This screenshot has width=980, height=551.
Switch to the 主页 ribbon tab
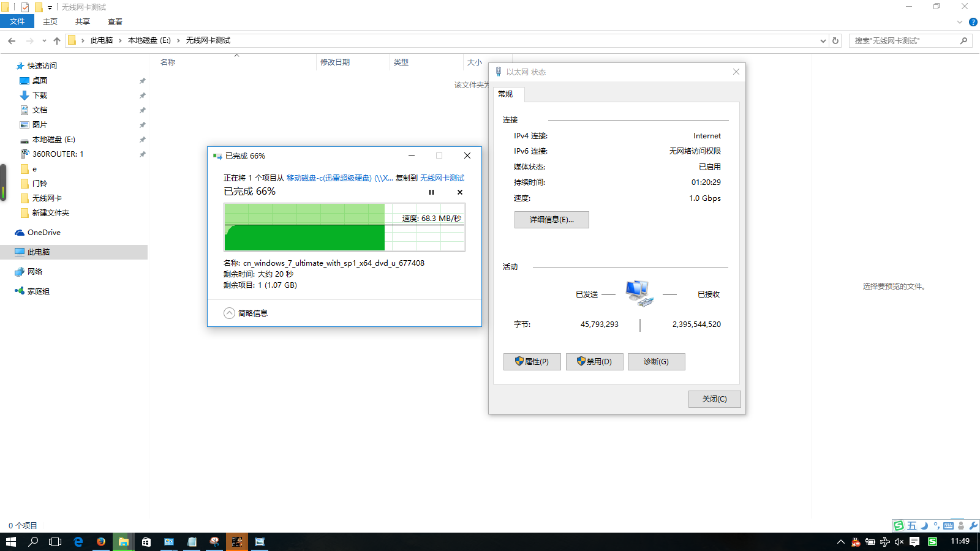[50, 22]
